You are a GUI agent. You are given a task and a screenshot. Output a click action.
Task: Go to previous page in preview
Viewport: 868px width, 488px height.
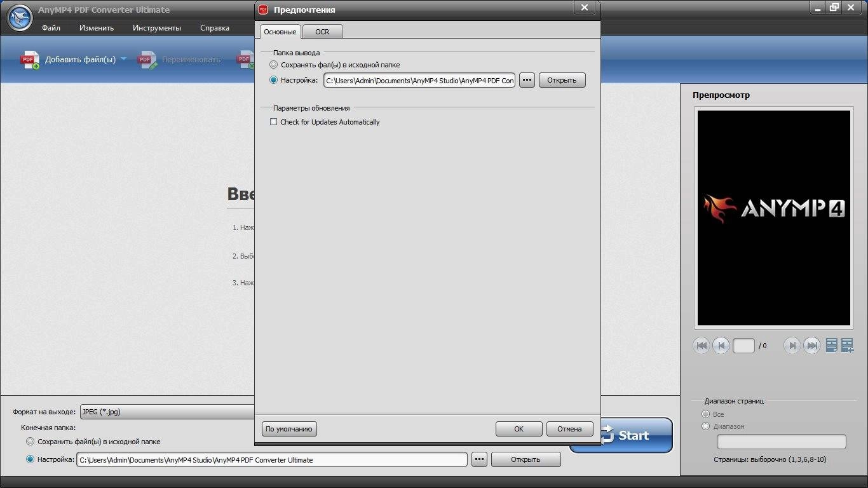(x=720, y=346)
